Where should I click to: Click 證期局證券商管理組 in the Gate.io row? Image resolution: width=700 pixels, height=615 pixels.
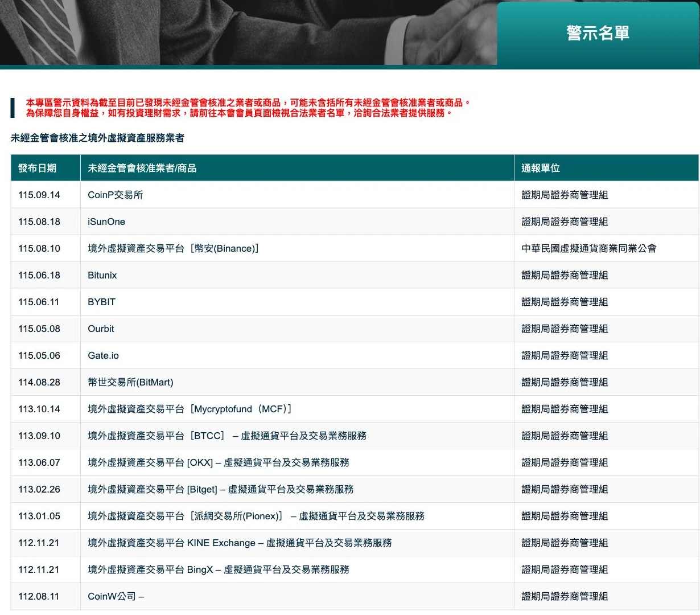click(565, 355)
